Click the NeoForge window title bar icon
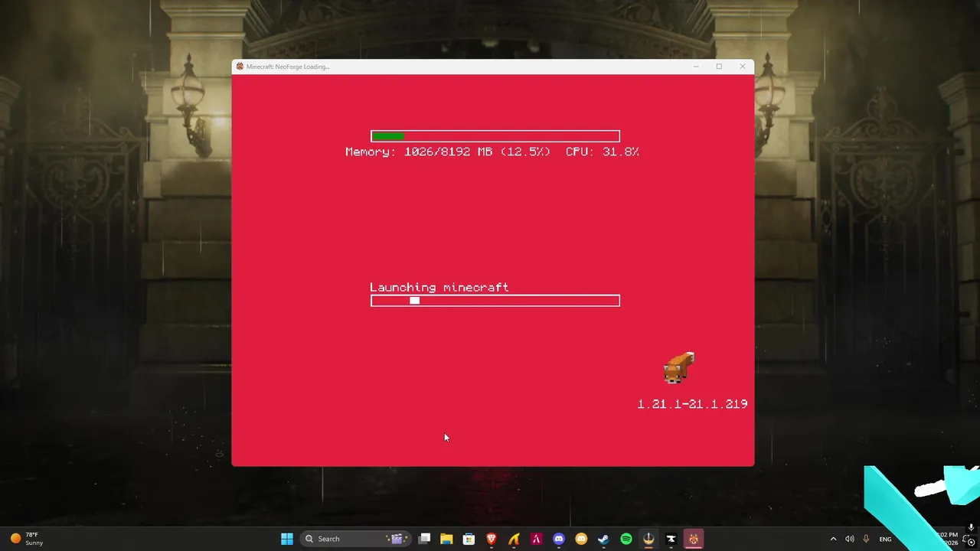980x551 pixels. (240, 67)
